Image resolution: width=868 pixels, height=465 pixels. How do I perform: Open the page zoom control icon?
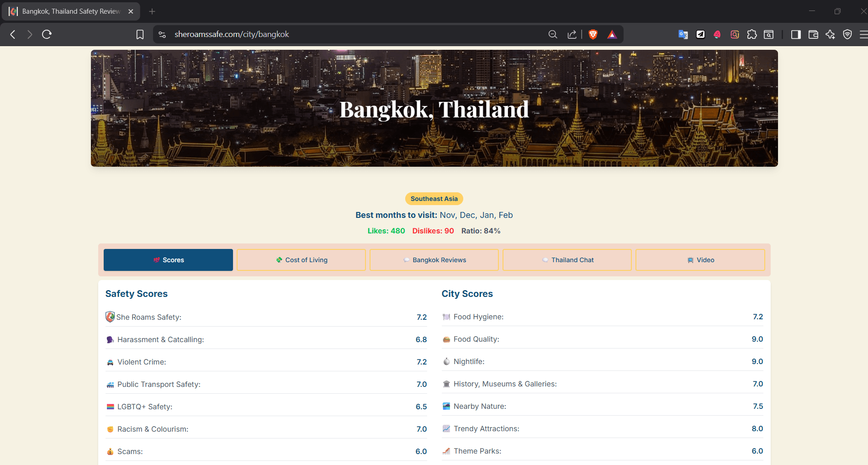tap(553, 34)
